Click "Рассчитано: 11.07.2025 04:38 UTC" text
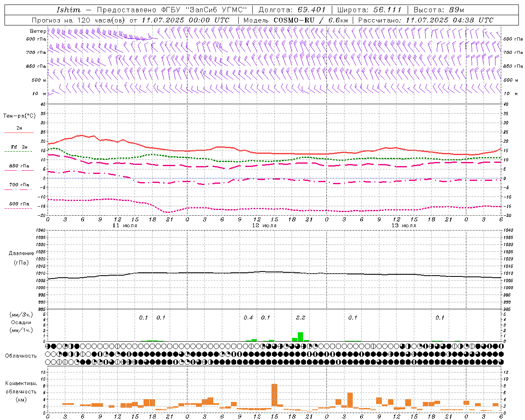 (426, 20)
